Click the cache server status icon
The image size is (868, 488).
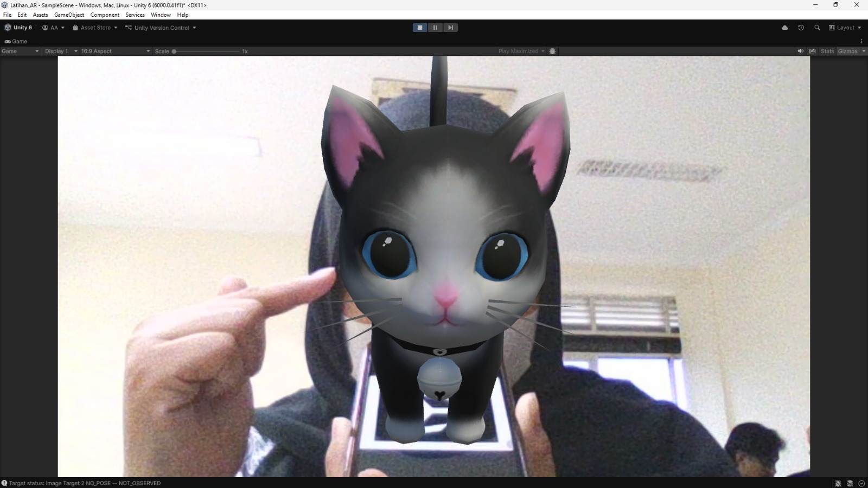(x=850, y=483)
